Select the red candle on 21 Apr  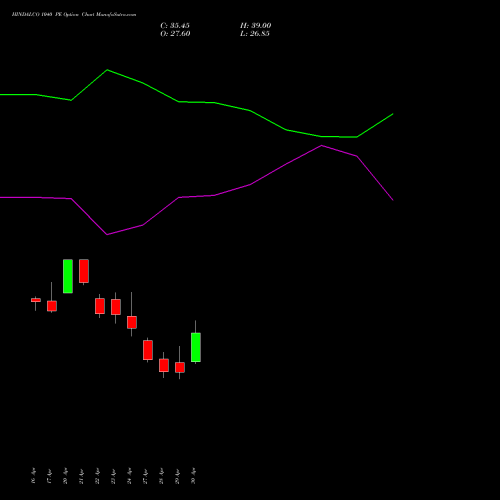pyautogui.click(x=84, y=271)
